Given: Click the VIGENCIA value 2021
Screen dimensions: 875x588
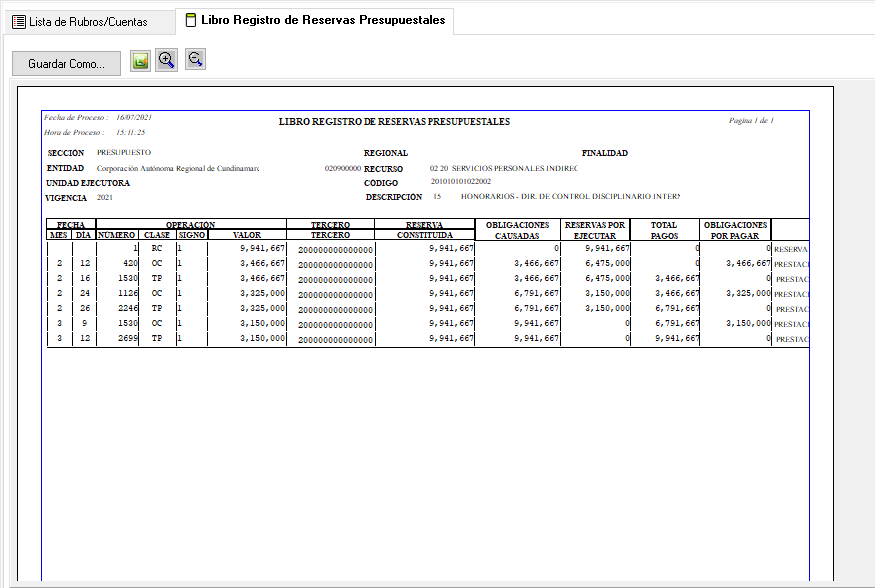Looking at the screenshot, I should coord(105,198).
